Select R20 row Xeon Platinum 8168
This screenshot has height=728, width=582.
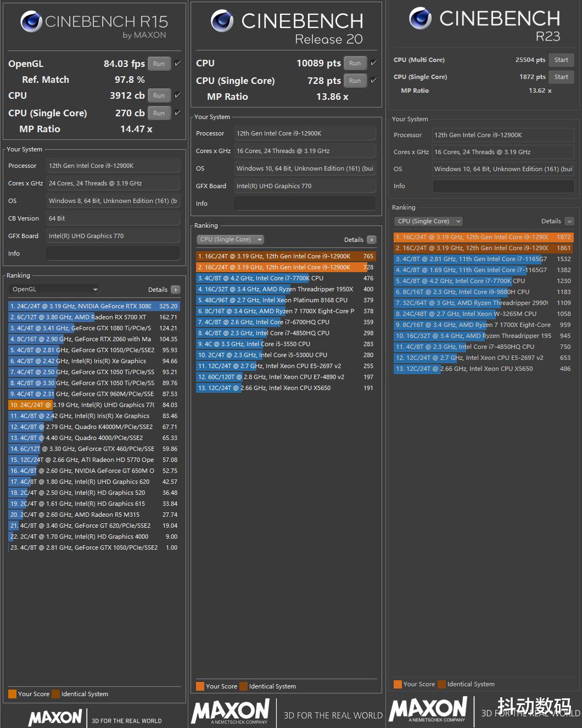click(x=286, y=300)
